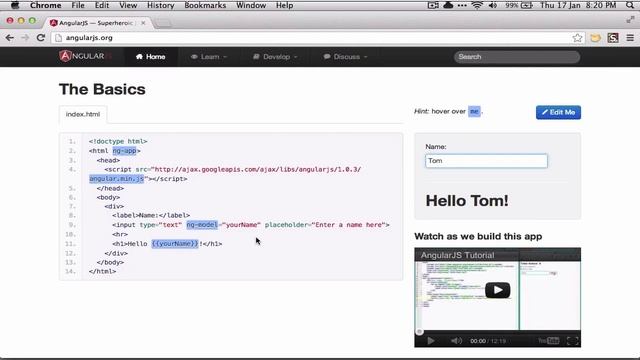The height and width of the screenshot is (360, 640).
Task: Click the screen sharing menu bar icon
Action: tap(433, 5)
